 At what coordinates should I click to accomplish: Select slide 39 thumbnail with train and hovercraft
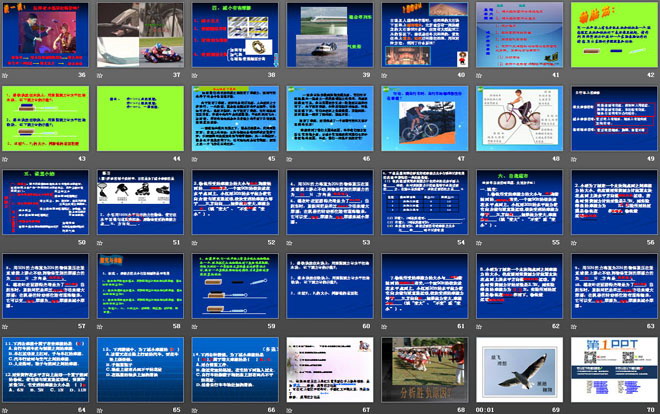[330, 35]
